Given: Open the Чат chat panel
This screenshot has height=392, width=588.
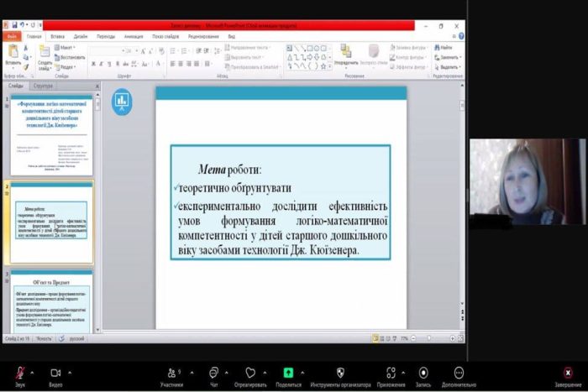Looking at the screenshot, I should (213, 372).
